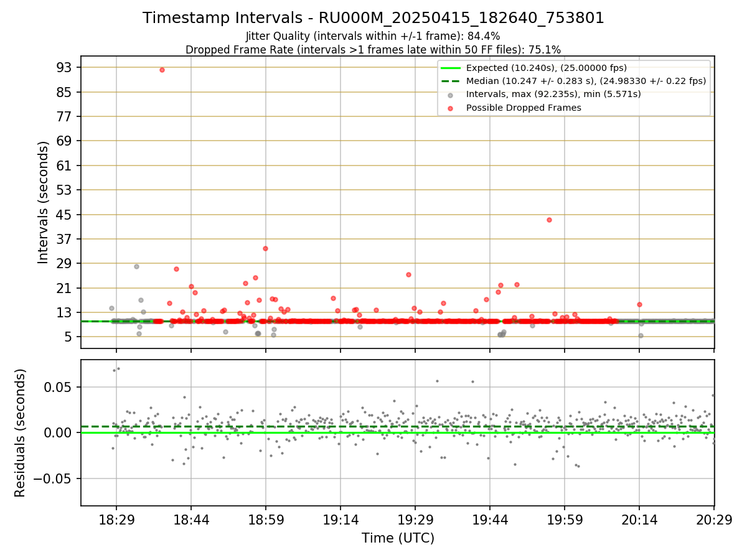
Task: Click the red point near 34 seconds at 18:59
Action: 265,248
